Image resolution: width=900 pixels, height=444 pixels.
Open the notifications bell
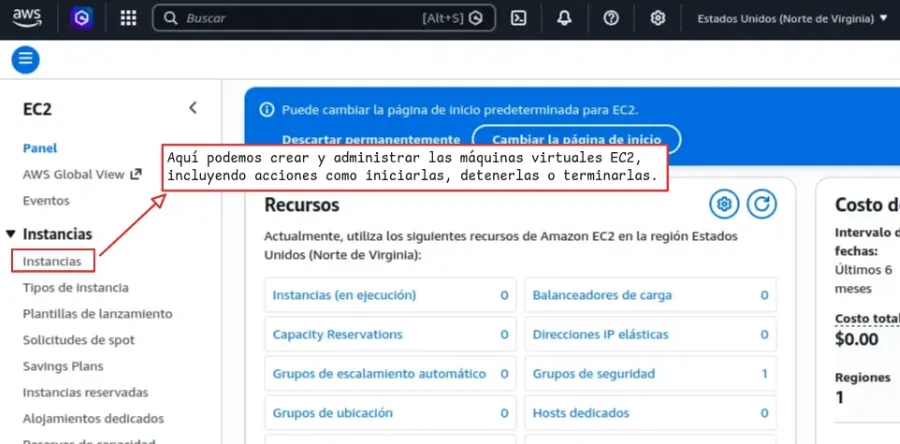(x=564, y=18)
